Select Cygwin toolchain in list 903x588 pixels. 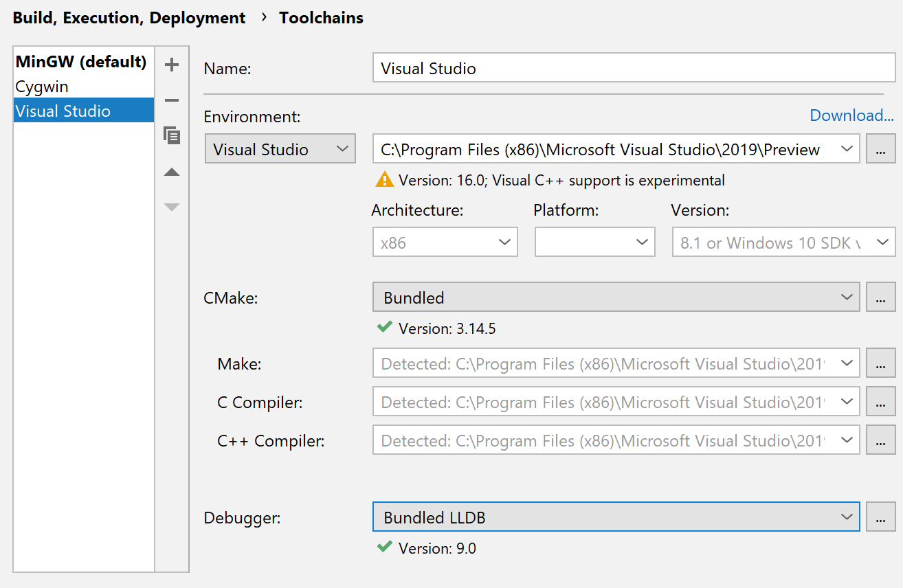[84, 87]
